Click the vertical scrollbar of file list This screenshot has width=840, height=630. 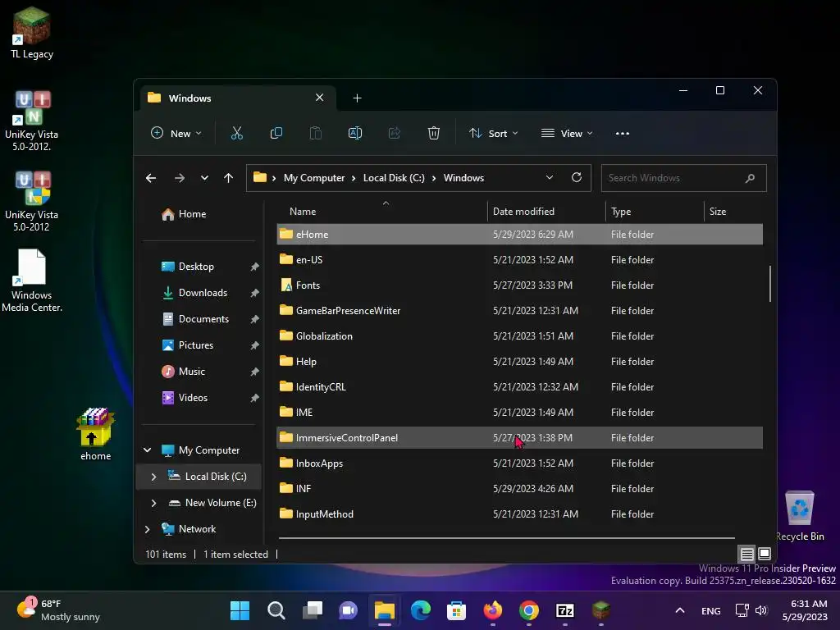click(x=770, y=283)
